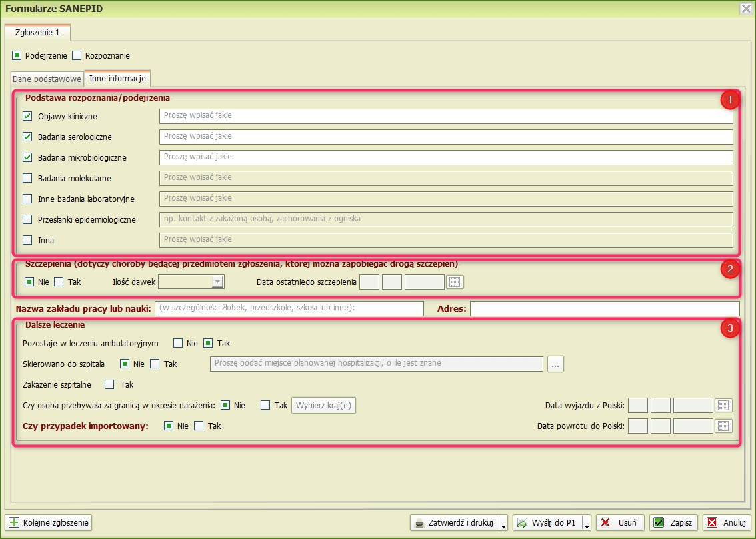Uncheck the Objawy kliniczne checkbox
Screen dimensions: 756x539
[x=27, y=116]
